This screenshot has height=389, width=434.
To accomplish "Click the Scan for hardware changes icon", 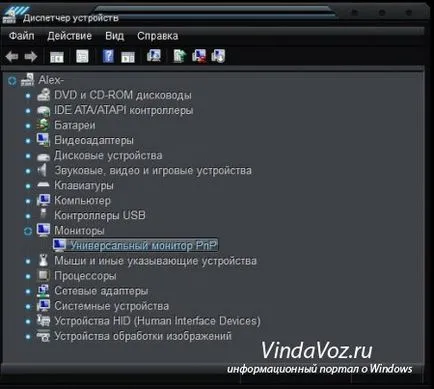I will (154, 56).
